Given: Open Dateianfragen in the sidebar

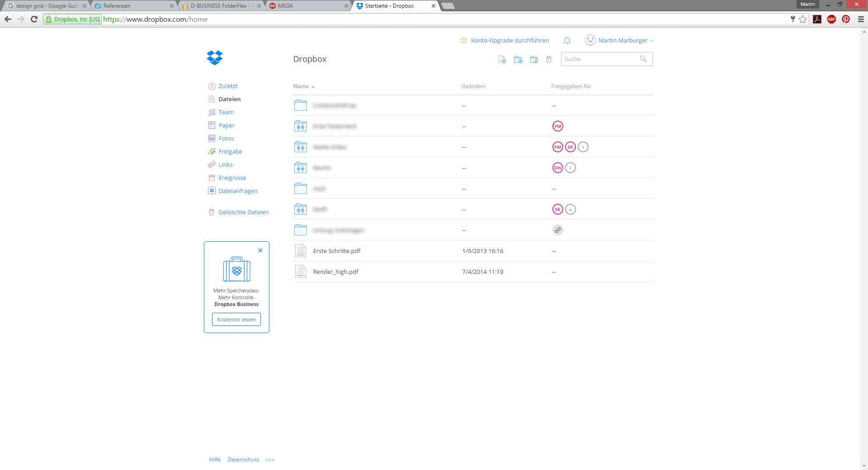Looking at the screenshot, I should pos(238,191).
